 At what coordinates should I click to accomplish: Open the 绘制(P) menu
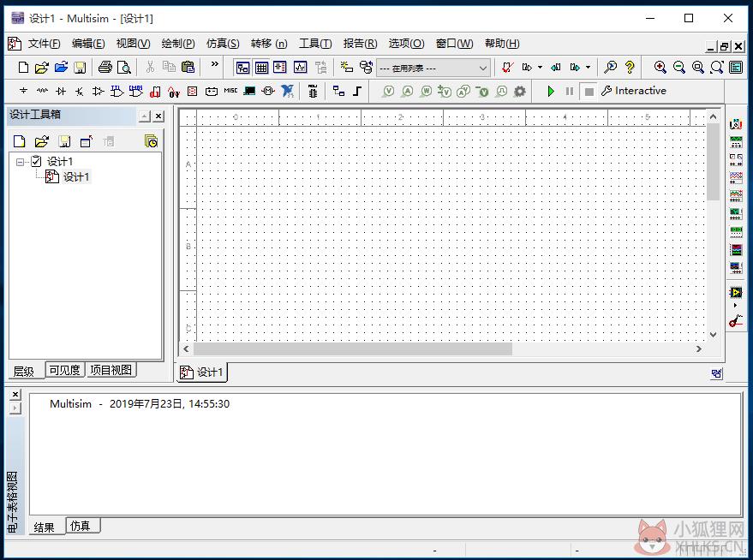tap(178, 44)
